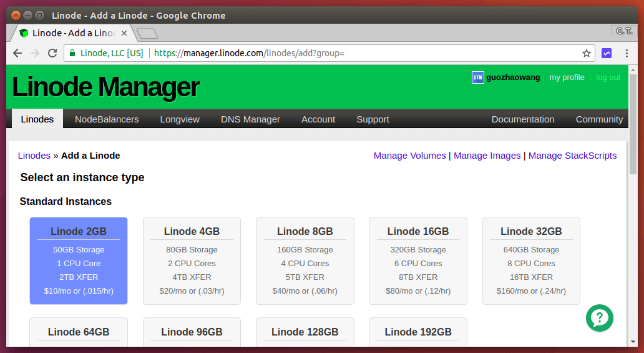The image size is (644, 353).
Task: Open the Manage Images link
Action: [x=487, y=156]
